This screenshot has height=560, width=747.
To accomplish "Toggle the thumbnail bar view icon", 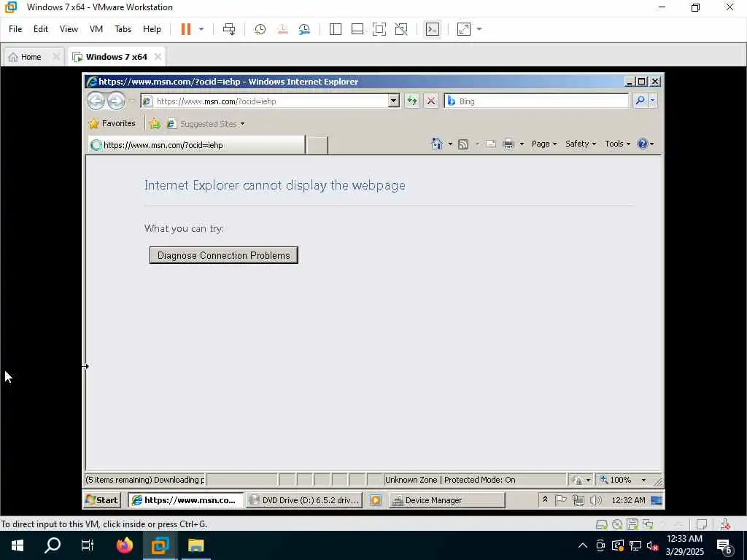I will [x=357, y=29].
